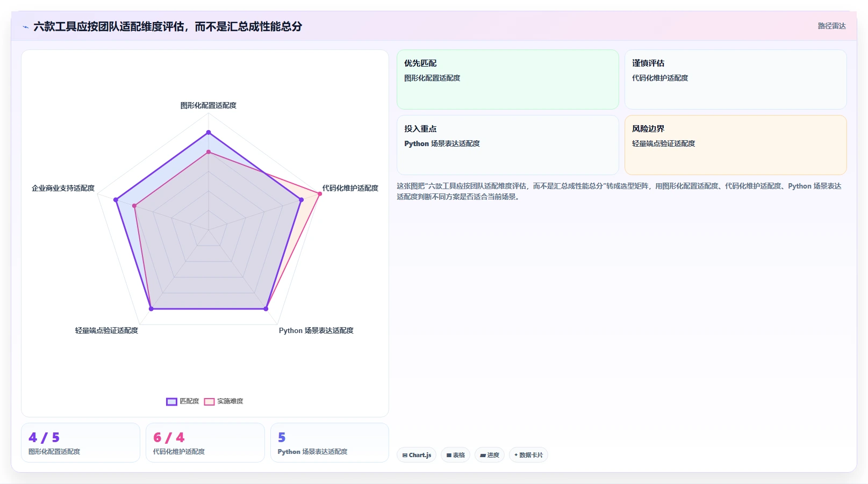This screenshot has width=868, height=484.
Task: Open the 风险边界 card
Action: (735, 145)
